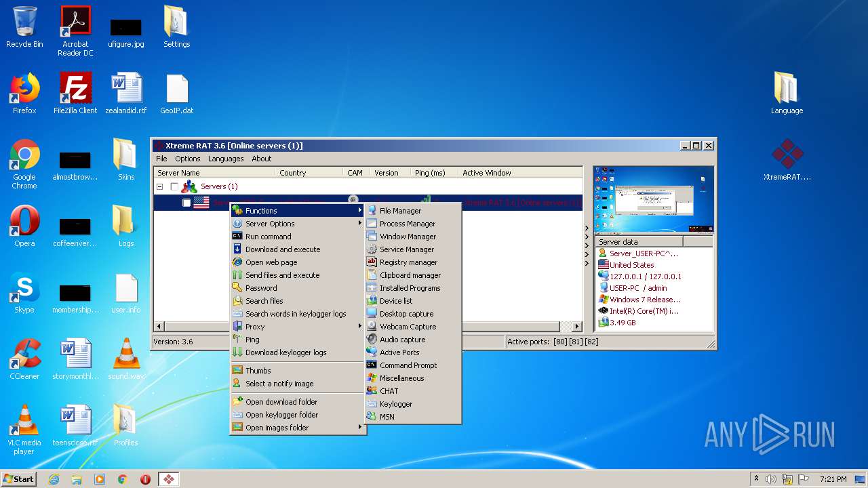The height and width of the screenshot is (488, 868).
Task: Open the Languages menu
Action: 226,159
